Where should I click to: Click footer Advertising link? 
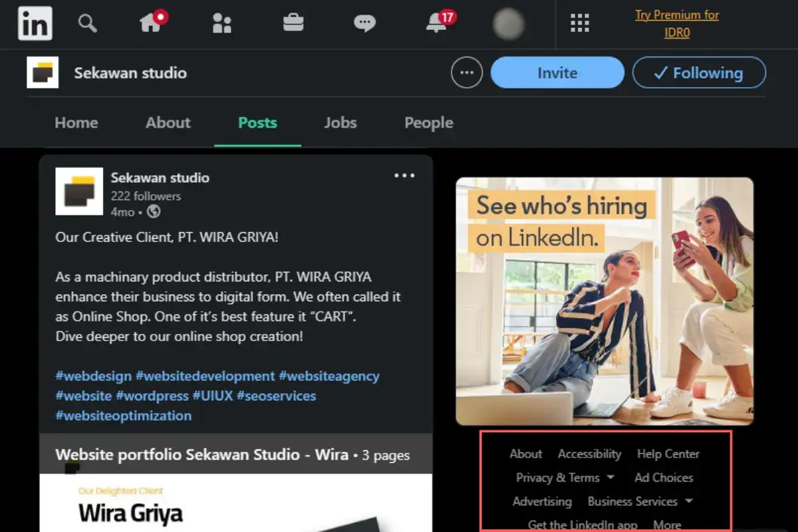pos(542,501)
